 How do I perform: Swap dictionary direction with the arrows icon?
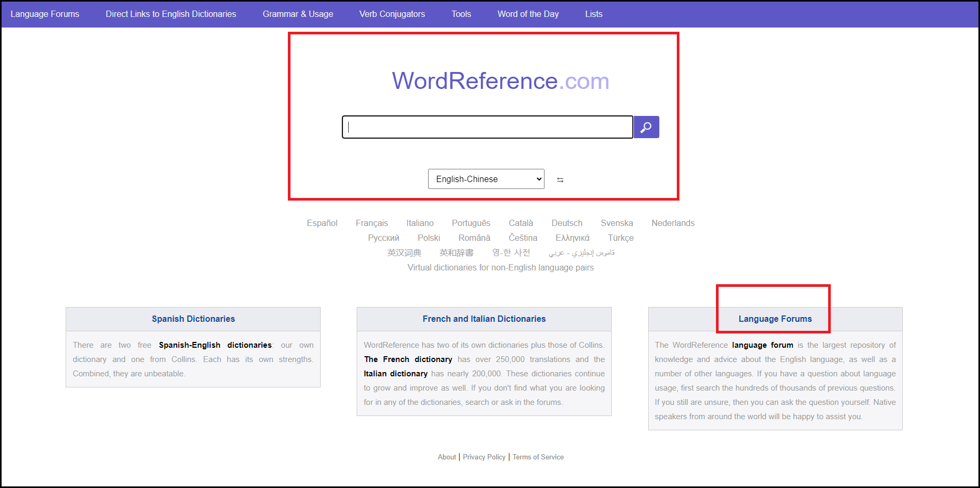[x=560, y=180]
